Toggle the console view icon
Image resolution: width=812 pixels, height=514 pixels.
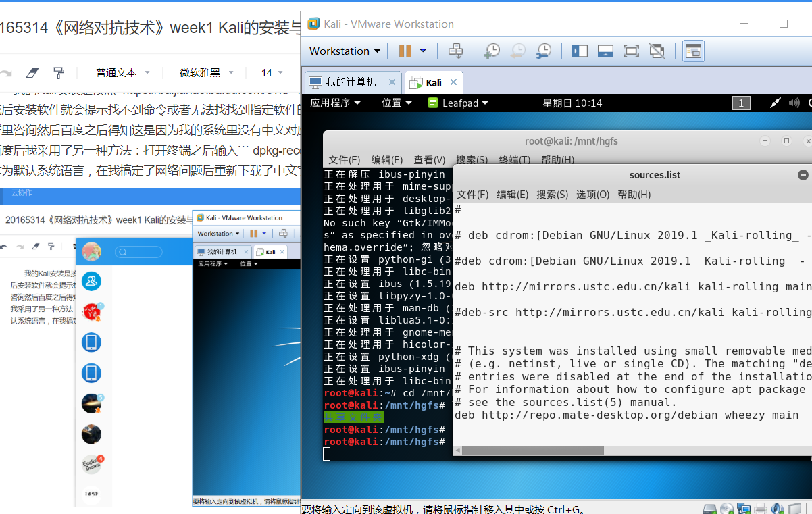coord(693,51)
